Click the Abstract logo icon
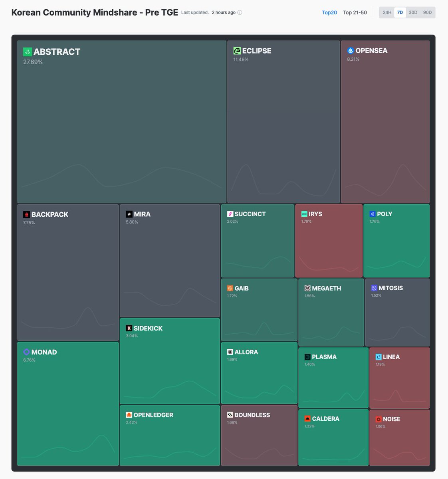Screen dimensions: 448x479 pos(27,51)
